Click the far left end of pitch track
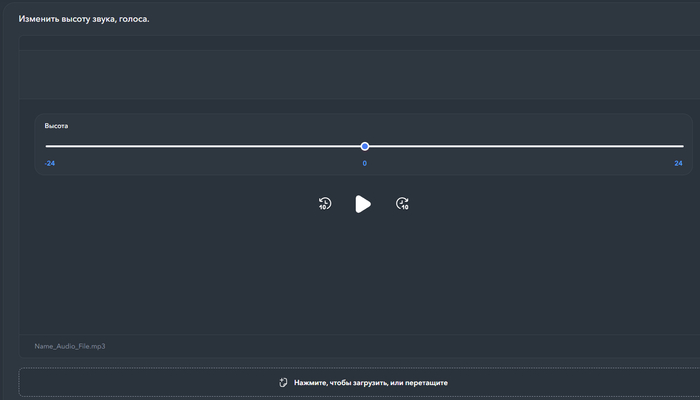The height and width of the screenshot is (400, 700). click(48, 146)
